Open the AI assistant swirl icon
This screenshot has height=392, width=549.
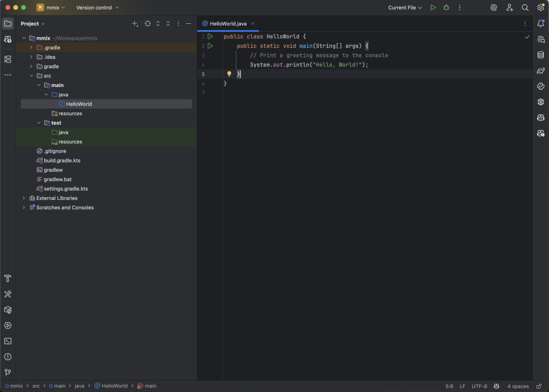[494, 8]
